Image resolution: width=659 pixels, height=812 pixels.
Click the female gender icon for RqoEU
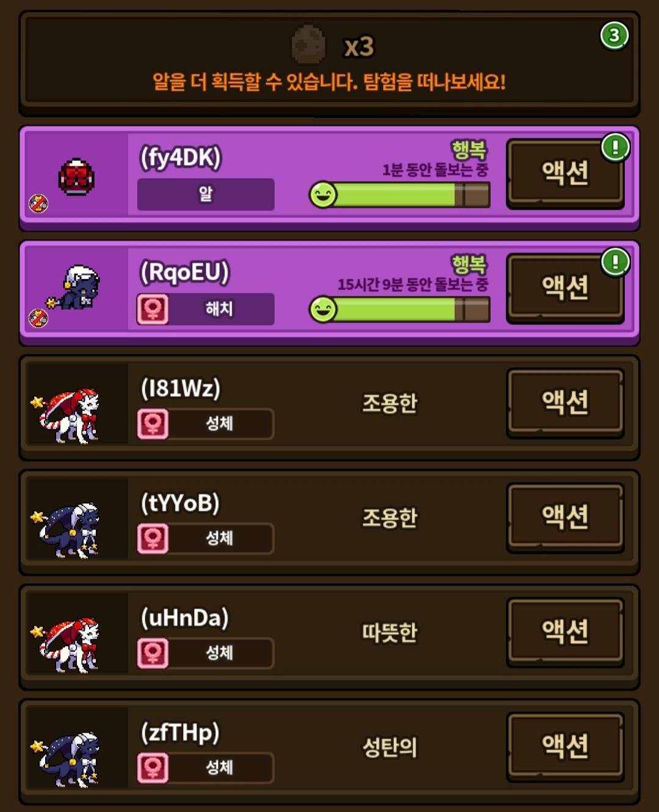pyautogui.click(x=153, y=309)
